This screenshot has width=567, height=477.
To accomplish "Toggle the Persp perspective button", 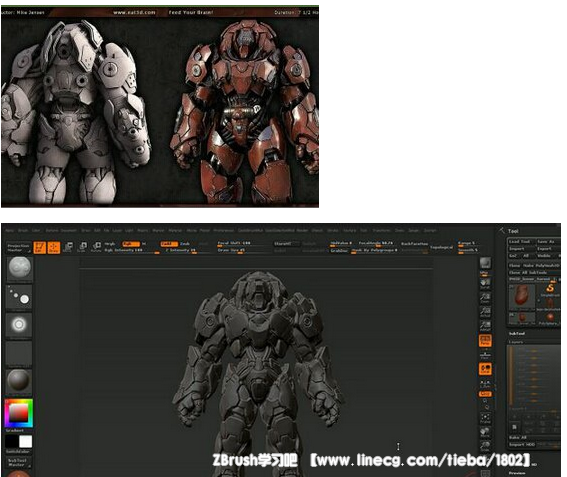I will click(x=485, y=340).
